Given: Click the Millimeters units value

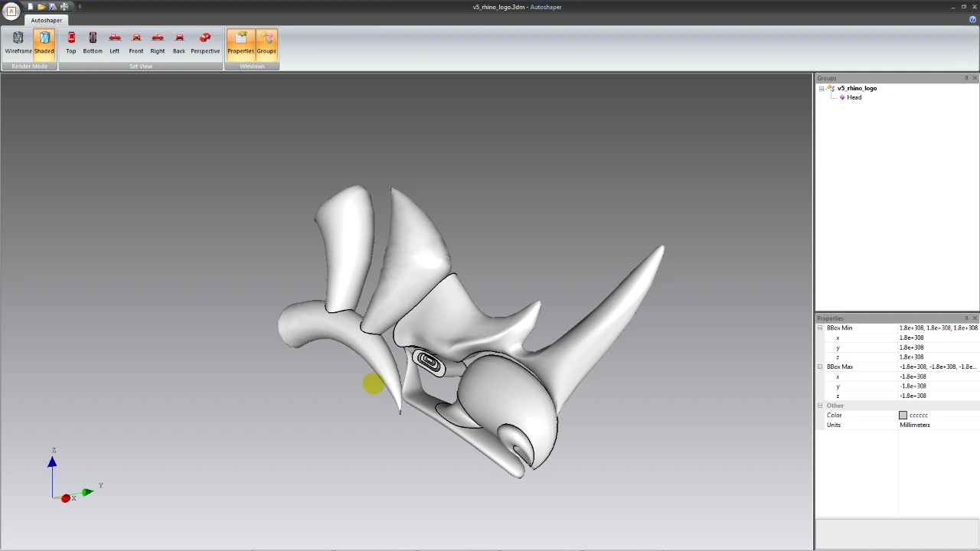Looking at the screenshot, I should (915, 425).
